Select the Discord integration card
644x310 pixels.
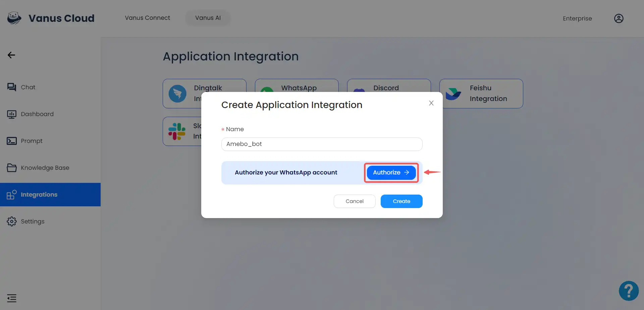[x=389, y=86]
